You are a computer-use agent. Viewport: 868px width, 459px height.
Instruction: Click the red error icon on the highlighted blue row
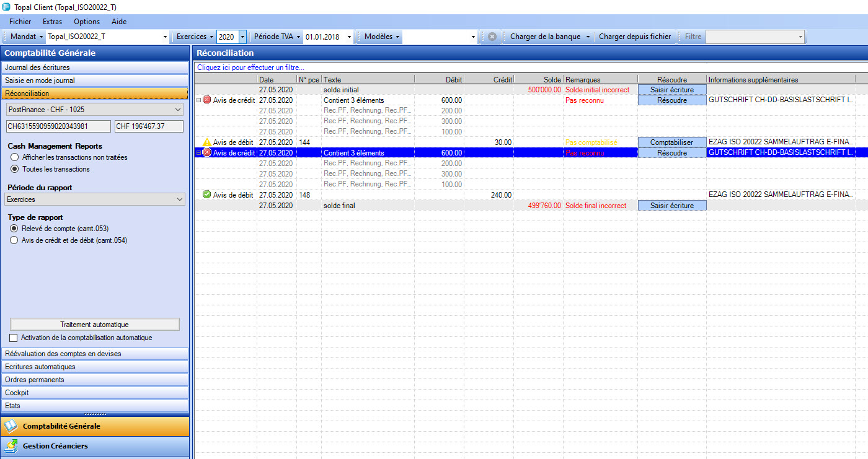tap(206, 153)
